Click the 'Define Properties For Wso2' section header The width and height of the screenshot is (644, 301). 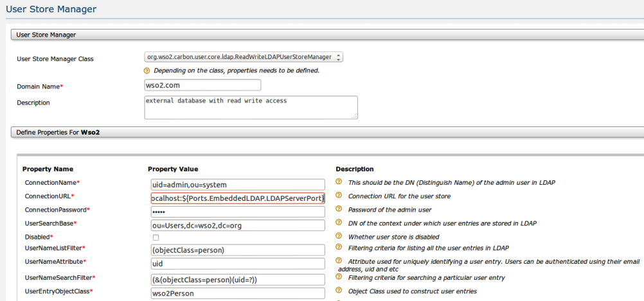pyautogui.click(x=327, y=132)
